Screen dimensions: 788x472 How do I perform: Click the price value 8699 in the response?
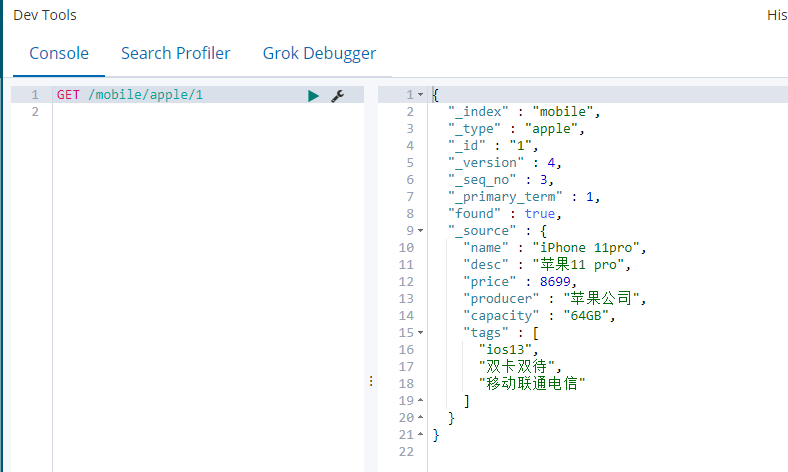point(555,281)
